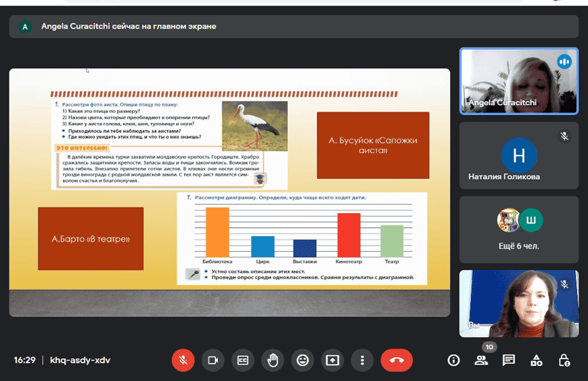The height and width of the screenshot is (381, 588).
Task: Open the meeting details info icon
Action: (454, 360)
